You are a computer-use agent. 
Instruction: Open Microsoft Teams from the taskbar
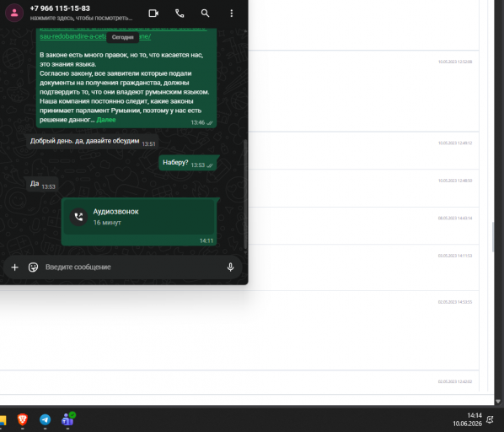pyautogui.click(x=68, y=419)
